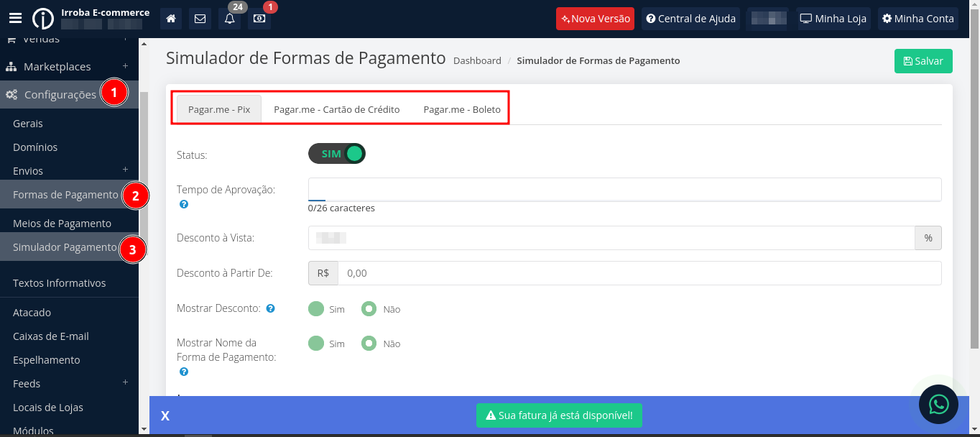980x437 pixels.
Task: Click the red Nova Versão button
Action: point(595,19)
